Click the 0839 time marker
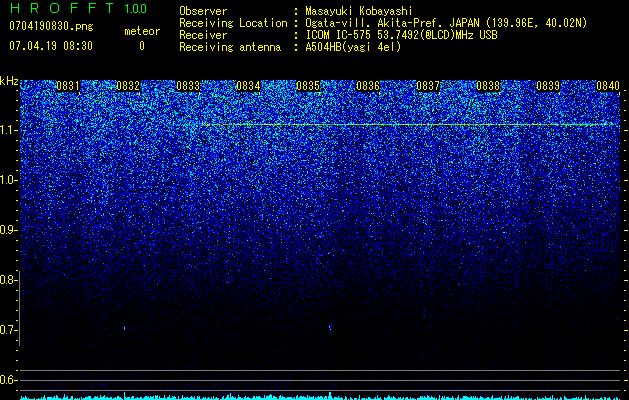The width and height of the screenshot is (629, 400). coord(548,86)
